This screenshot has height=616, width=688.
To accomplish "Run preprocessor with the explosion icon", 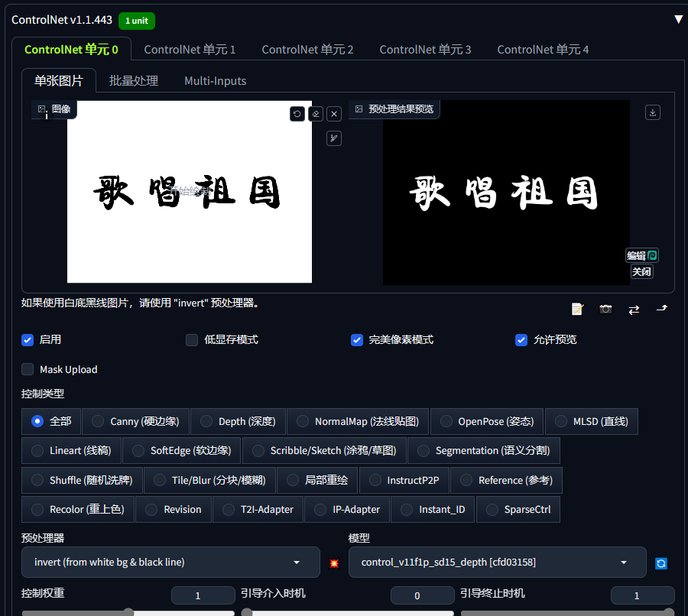I will coord(334,563).
